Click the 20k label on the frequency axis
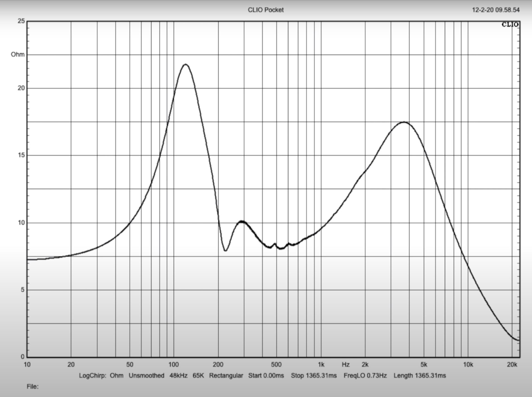The width and height of the screenshot is (532, 397). [512, 365]
